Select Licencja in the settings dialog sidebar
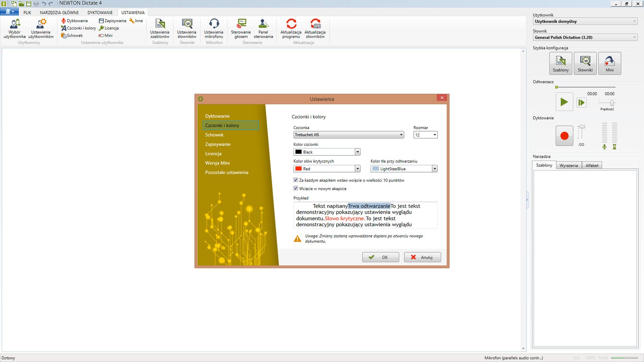This screenshot has height=362, width=644. click(213, 153)
